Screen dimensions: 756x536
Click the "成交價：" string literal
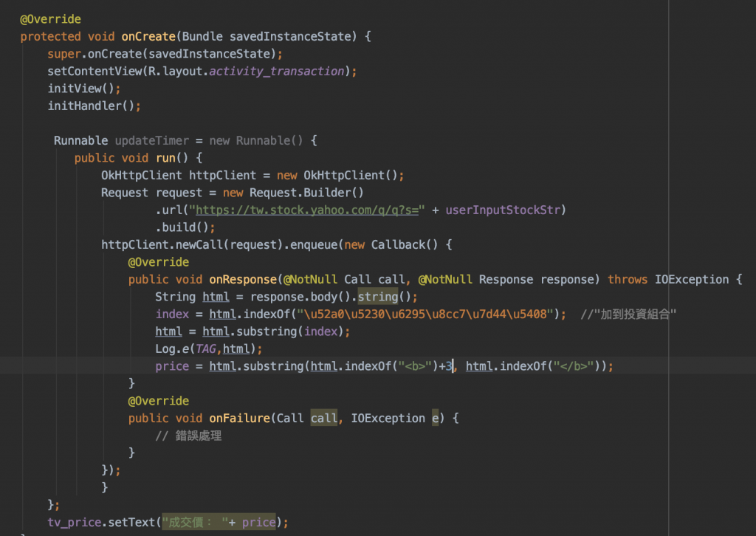point(195,523)
